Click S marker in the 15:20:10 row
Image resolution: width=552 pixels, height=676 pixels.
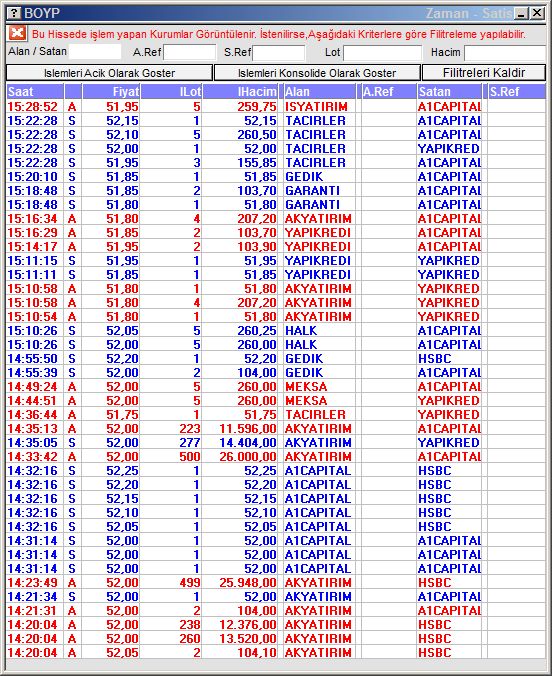click(x=72, y=176)
